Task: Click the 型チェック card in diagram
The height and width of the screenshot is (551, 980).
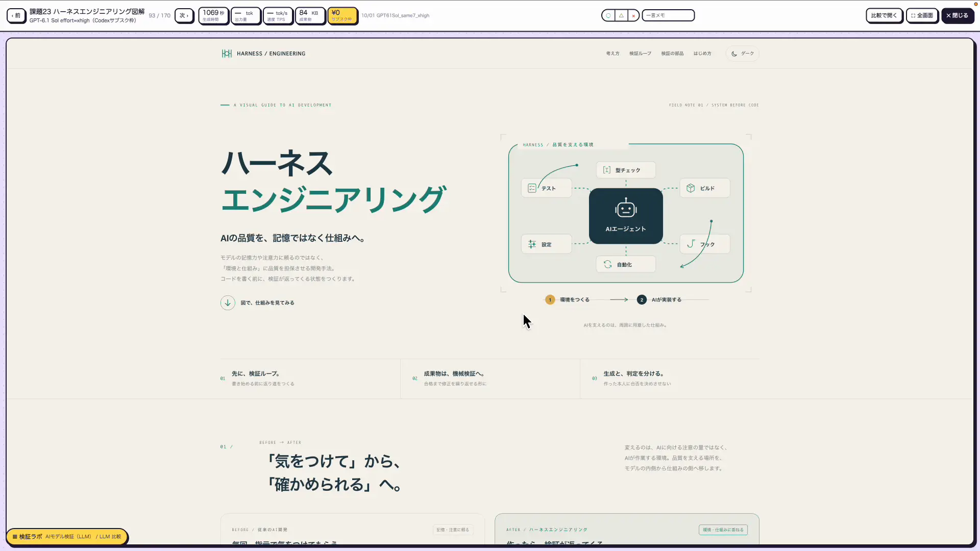Action: 626,170
